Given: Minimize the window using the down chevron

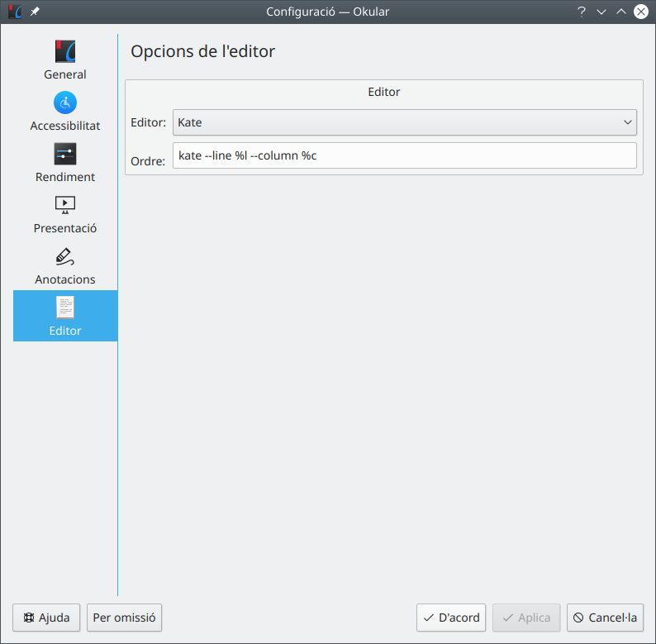Looking at the screenshot, I should coord(601,12).
